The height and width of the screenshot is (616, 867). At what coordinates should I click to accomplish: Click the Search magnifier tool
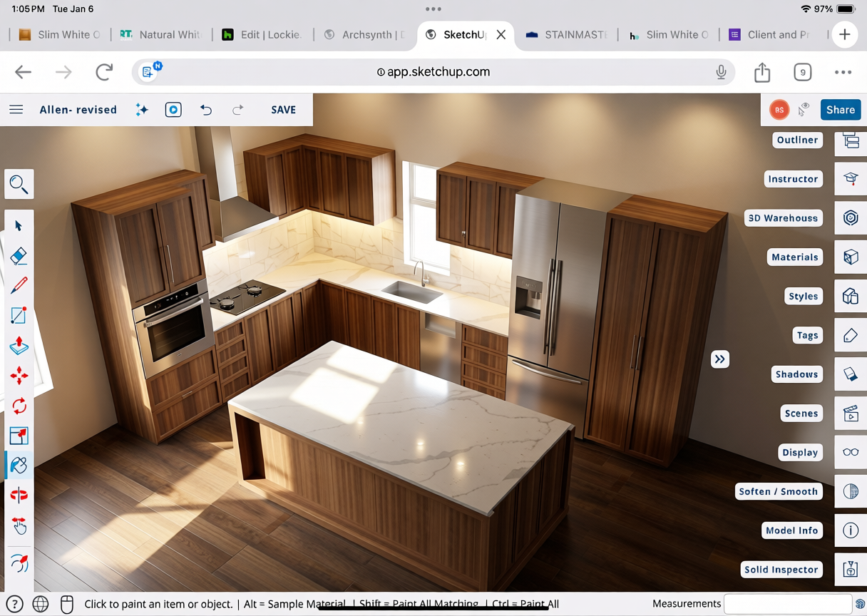[x=19, y=185]
